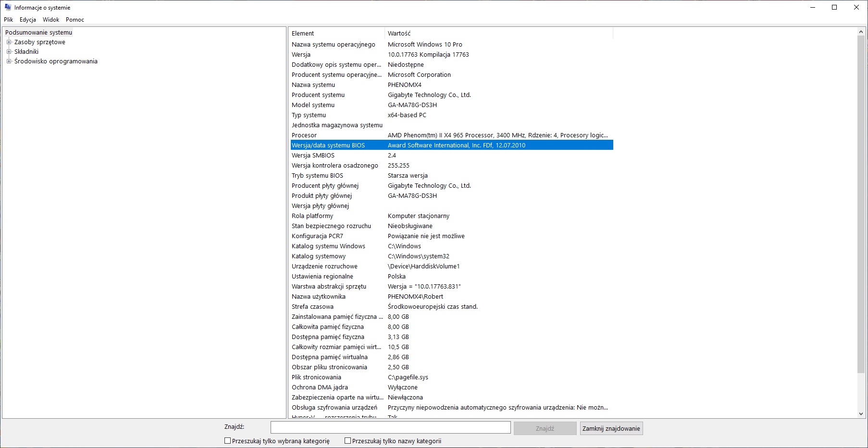Select Całkowita pamięć fizyczna row

tap(452, 327)
